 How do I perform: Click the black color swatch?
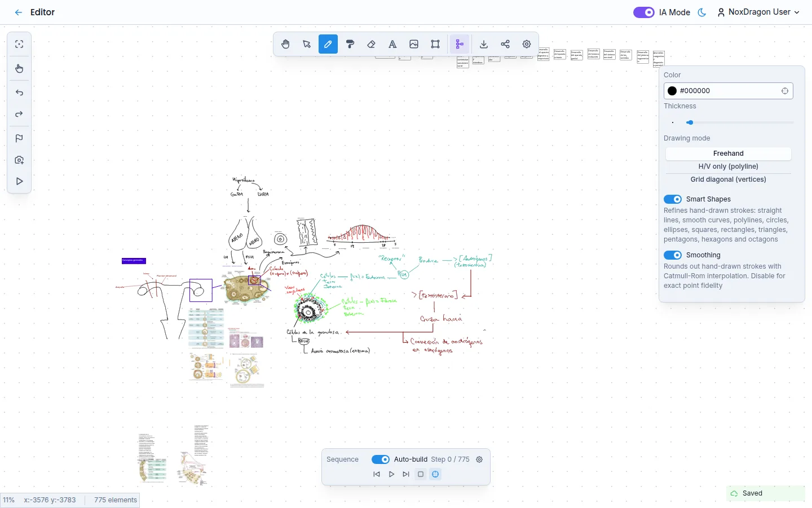[672, 91]
